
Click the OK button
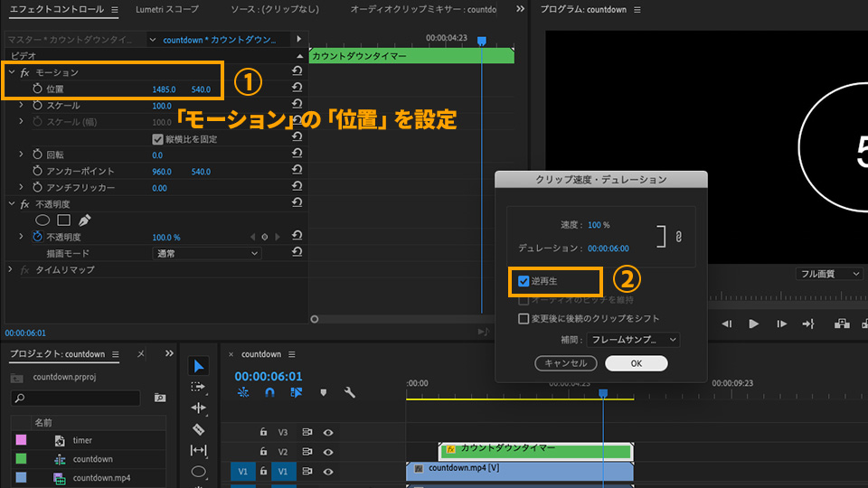(636, 363)
